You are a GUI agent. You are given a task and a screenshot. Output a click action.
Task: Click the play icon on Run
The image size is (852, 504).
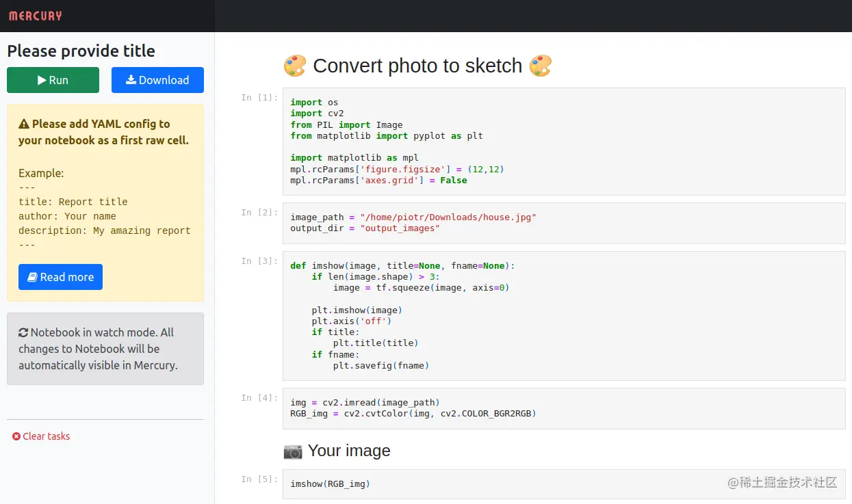(x=42, y=80)
